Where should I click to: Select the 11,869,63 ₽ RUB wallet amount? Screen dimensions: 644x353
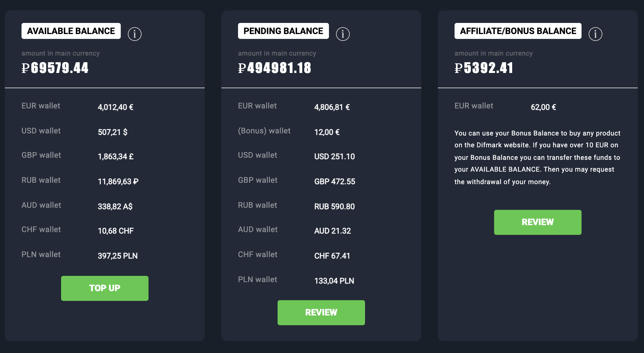[x=118, y=181]
